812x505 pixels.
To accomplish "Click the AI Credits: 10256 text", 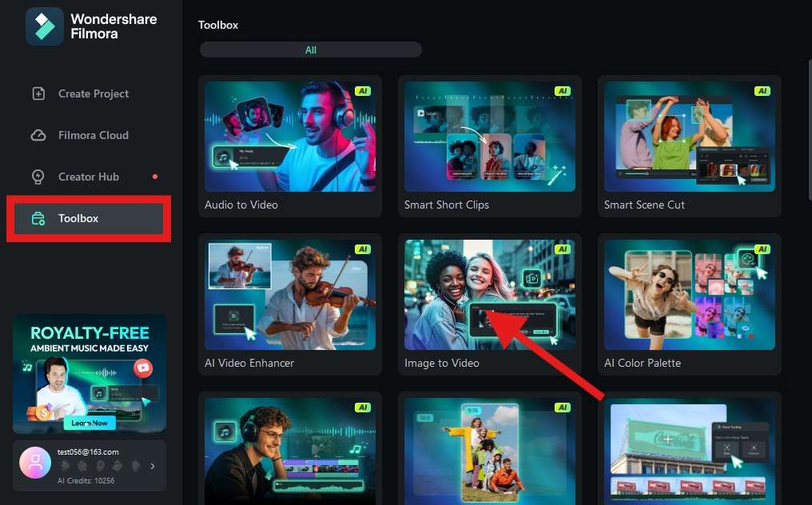I will coord(86,481).
